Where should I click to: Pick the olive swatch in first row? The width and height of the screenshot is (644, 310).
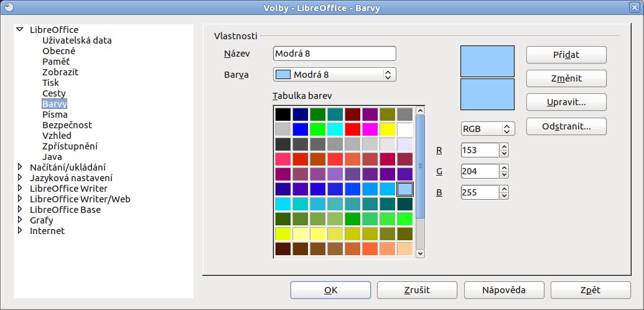[x=387, y=115]
